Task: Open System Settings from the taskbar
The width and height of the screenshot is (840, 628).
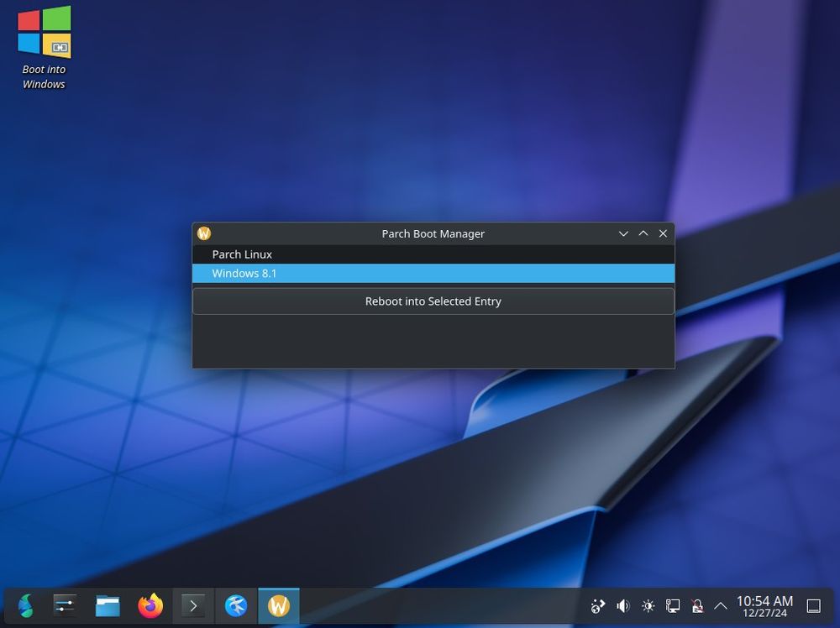Action: (65, 606)
